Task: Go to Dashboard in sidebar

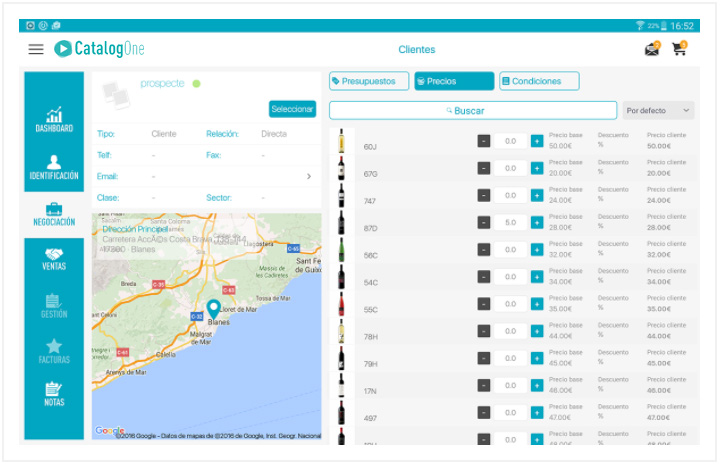Action: click(x=54, y=119)
